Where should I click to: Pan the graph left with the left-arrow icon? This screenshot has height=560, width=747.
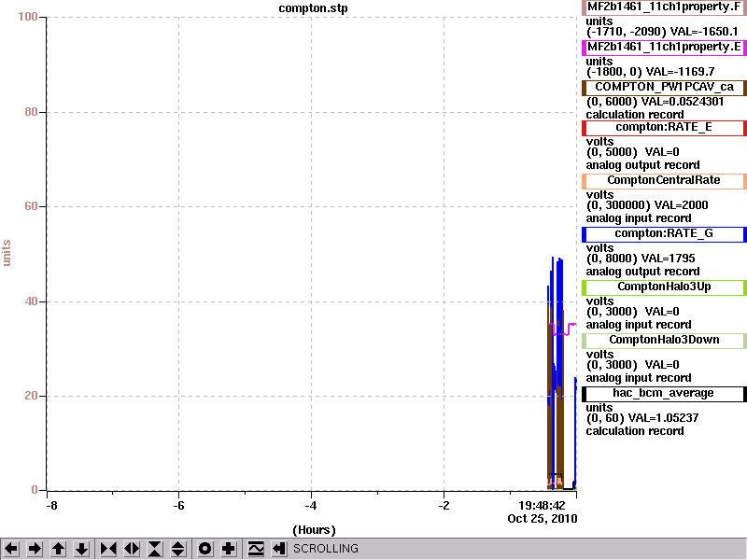[x=11, y=549]
